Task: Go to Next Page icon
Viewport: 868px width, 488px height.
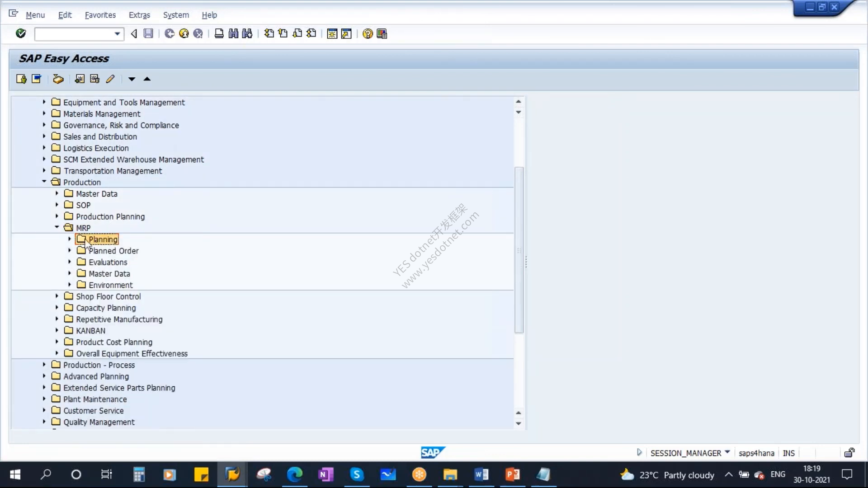Action: point(297,33)
